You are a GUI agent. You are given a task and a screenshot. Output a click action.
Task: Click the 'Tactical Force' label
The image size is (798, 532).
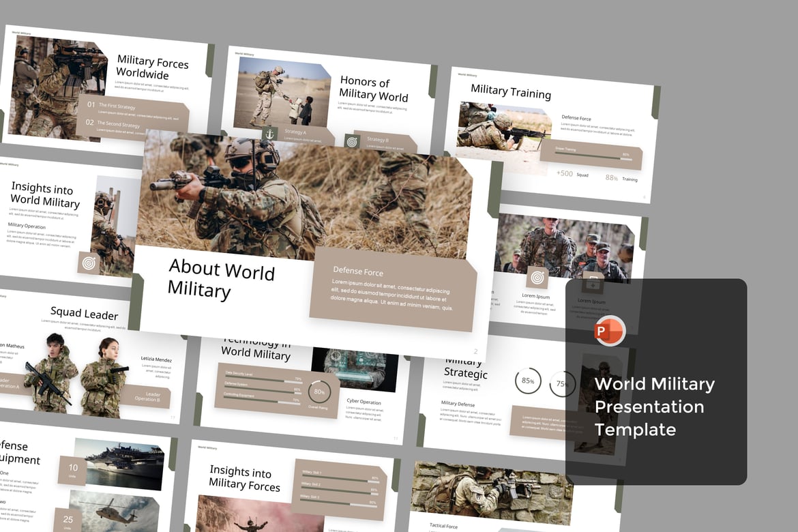(443, 525)
